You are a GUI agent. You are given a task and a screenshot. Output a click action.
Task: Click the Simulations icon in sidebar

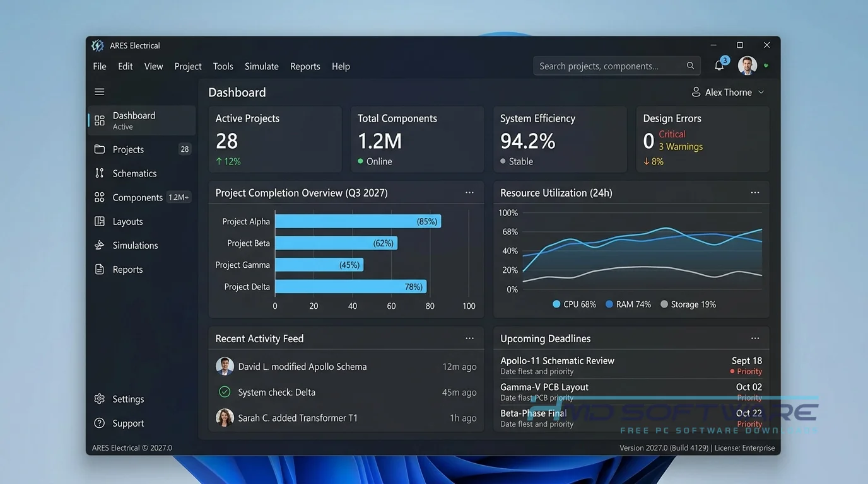tap(100, 245)
